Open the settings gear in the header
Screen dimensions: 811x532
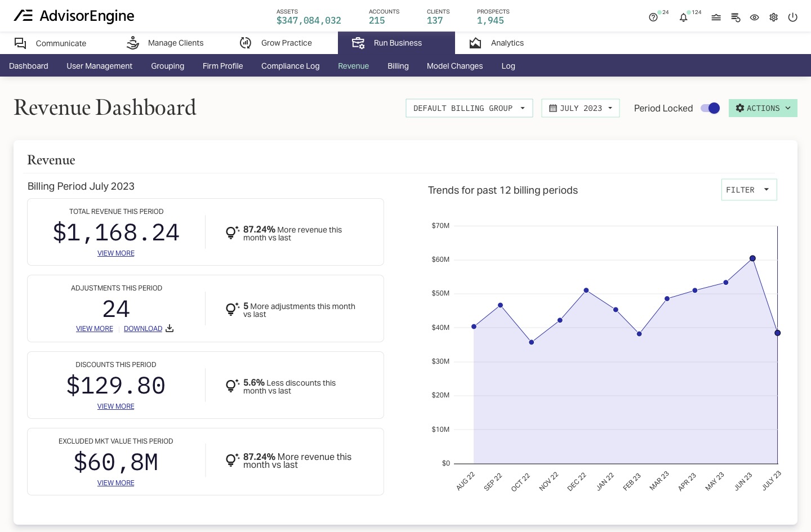click(774, 17)
